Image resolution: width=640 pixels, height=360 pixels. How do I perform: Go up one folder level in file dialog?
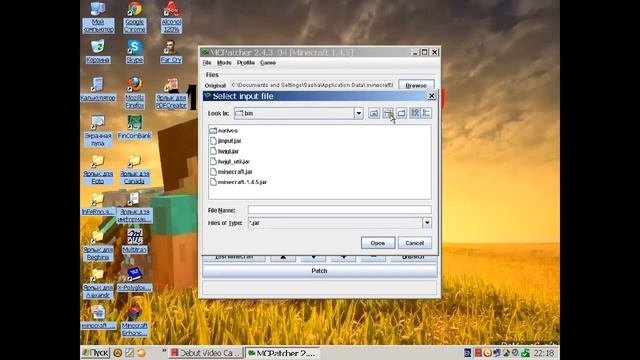tap(374, 113)
